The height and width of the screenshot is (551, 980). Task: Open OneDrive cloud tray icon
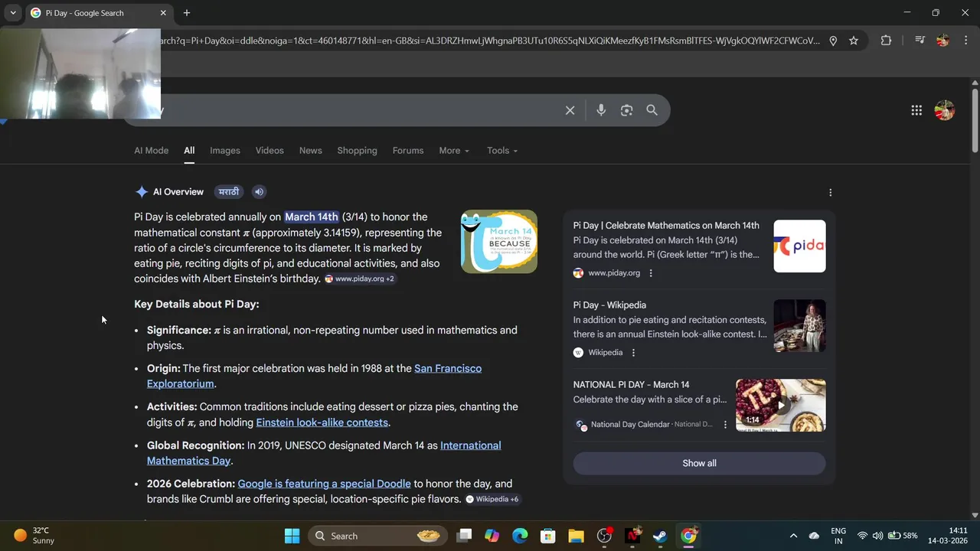(x=814, y=536)
